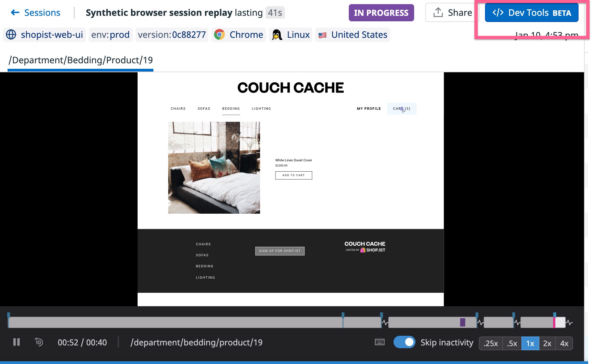593x364 pixels.
Task: Click the Share button
Action: pos(452,13)
